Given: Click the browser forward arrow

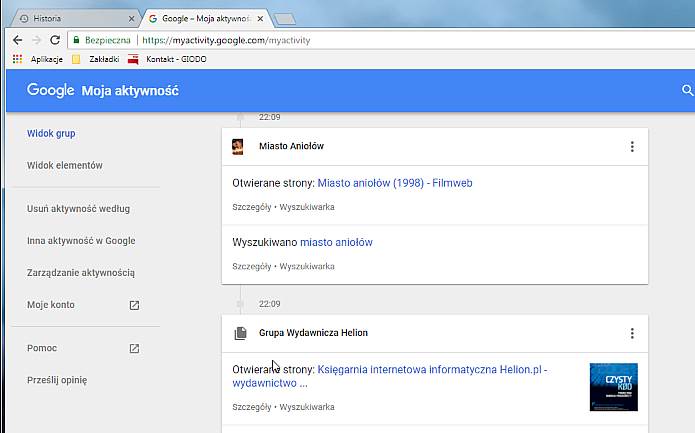Looking at the screenshot, I should coord(37,40).
